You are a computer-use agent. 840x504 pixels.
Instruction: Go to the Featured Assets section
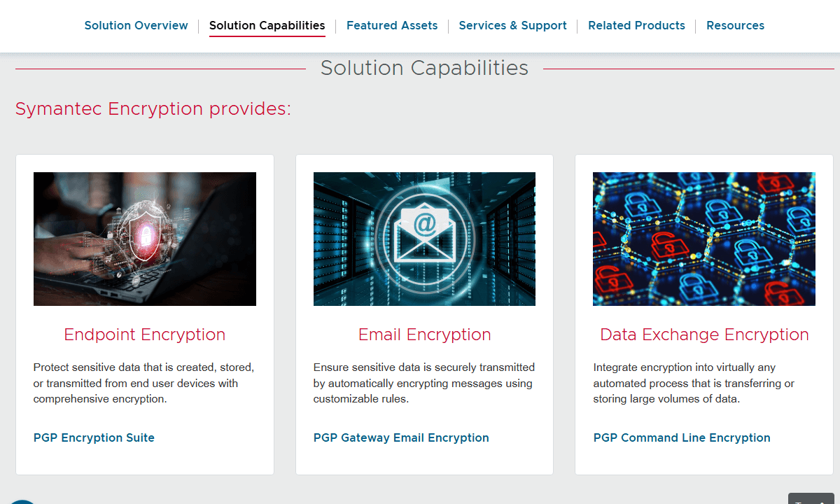pyautogui.click(x=392, y=25)
